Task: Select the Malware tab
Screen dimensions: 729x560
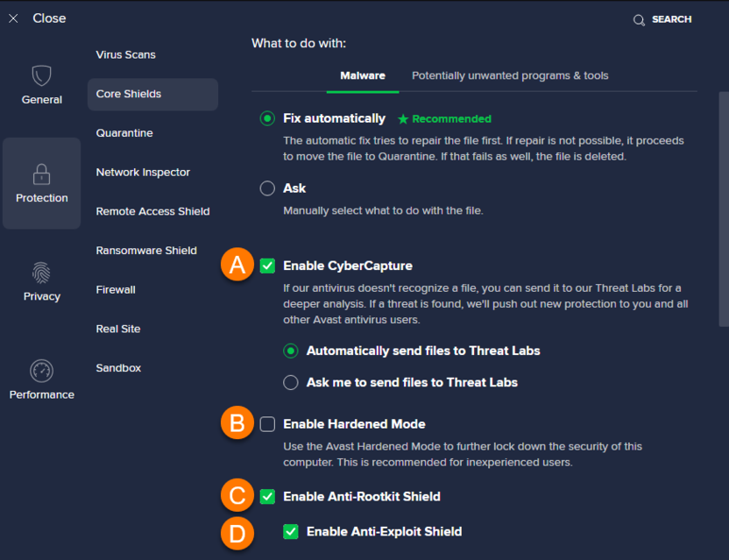Action: [363, 75]
